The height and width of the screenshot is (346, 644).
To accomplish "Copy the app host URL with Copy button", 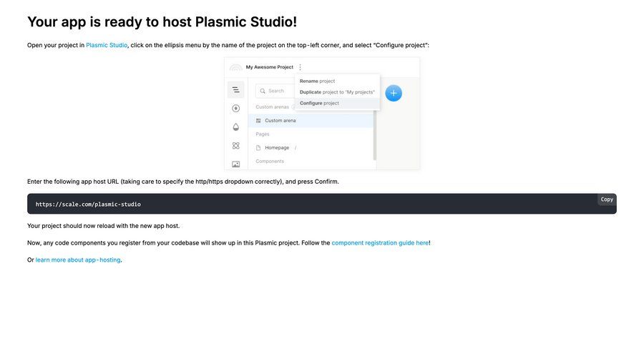I will [x=607, y=199].
